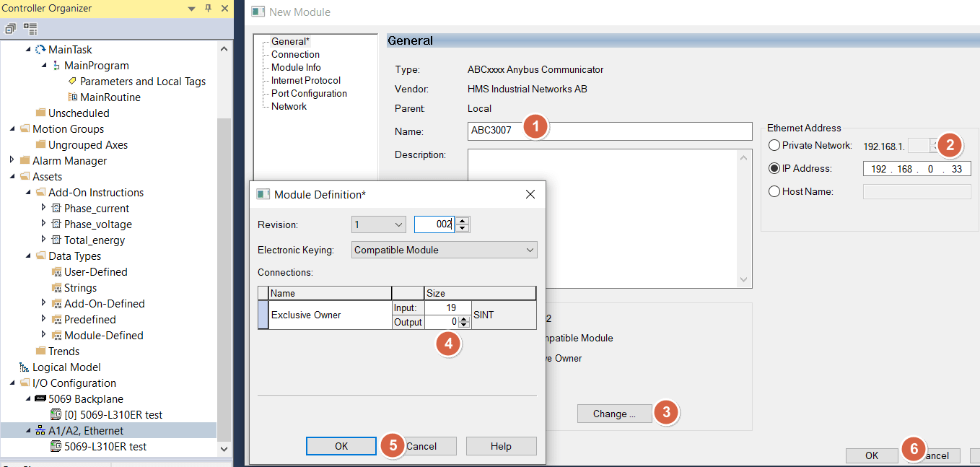This screenshot has width=980, height=467.
Task: Click the expand-all tree icon in organizer toolbar
Action: [x=30, y=29]
